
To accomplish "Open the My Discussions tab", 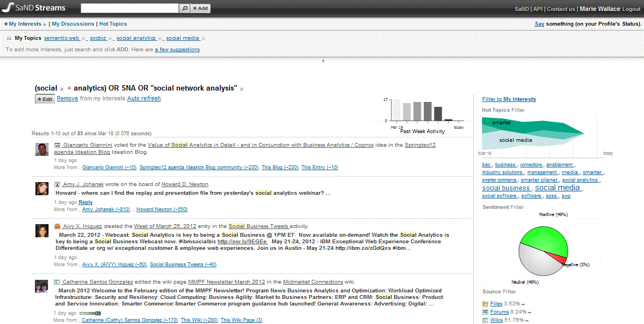I will (73, 24).
